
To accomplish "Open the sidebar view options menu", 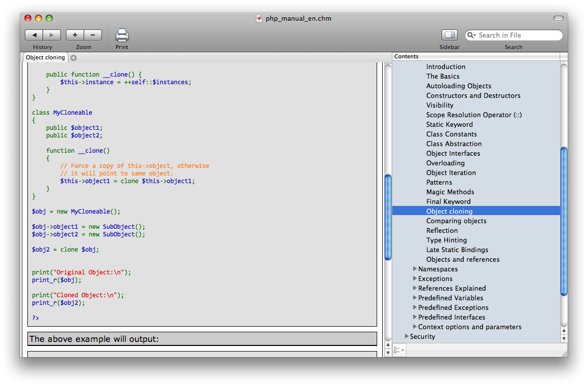I will [x=399, y=350].
